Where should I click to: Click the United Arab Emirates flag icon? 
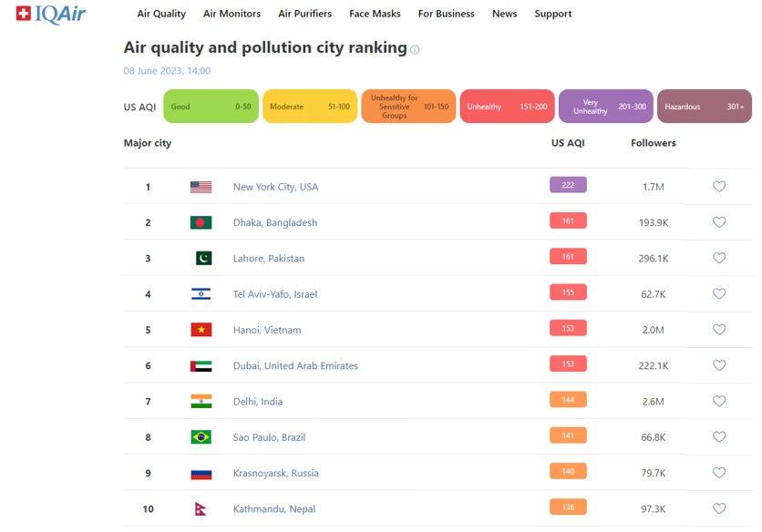pos(201,366)
